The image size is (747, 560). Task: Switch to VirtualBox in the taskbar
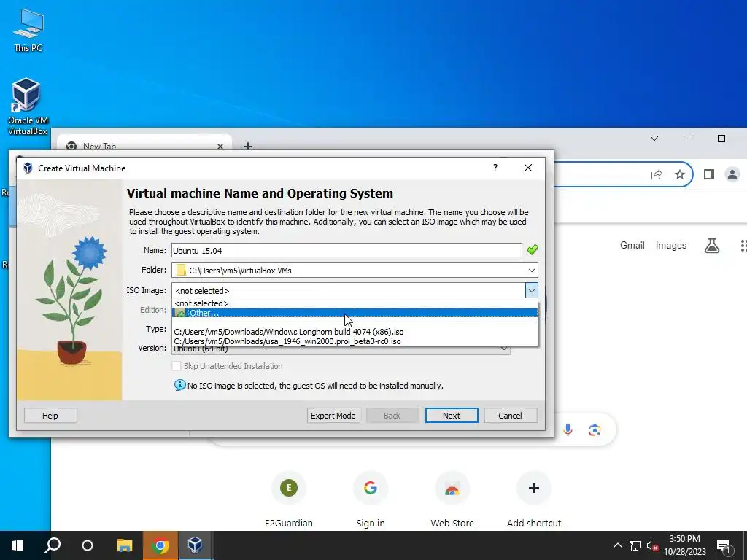[x=195, y=545]
